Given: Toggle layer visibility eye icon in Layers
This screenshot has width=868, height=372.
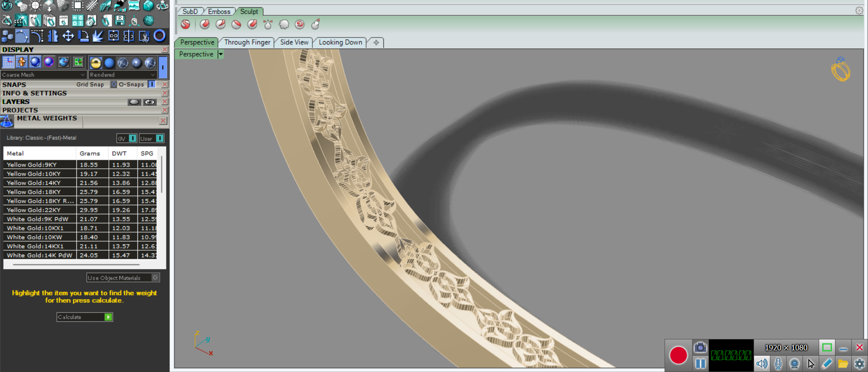Looking at the screenshot, I should coord(149,102).
